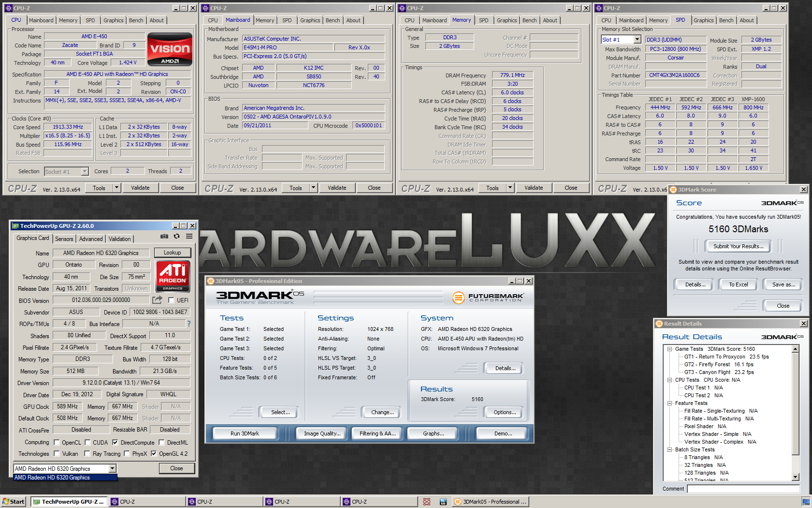The image size is (812, 508).
Task: Switch to the Validation tab in GPU-Z
Action: [x=120, y=239]
